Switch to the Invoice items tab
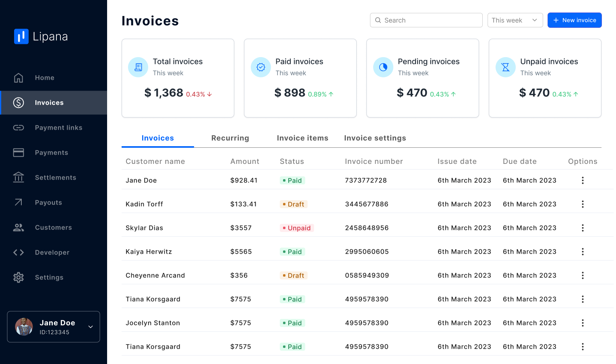Image resolution: width=616 pixels, height=364 pixels. pos(302,138)
